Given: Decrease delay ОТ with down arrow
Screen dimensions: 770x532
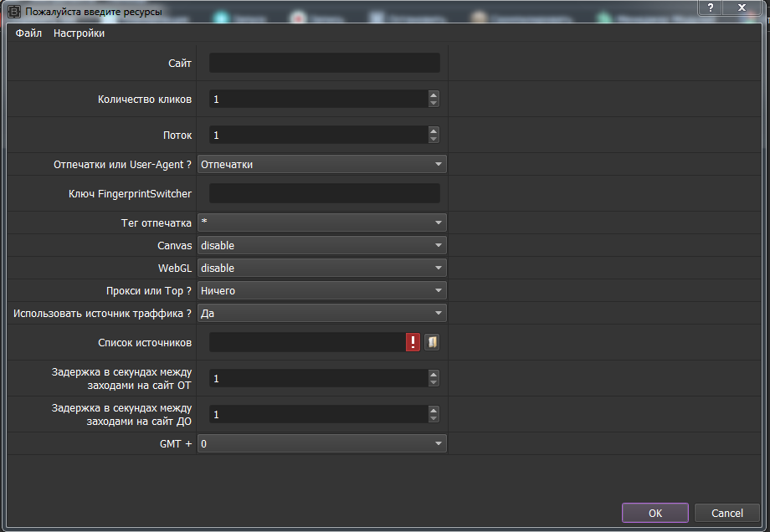Looking at the screenshot, I should (x=434, y=383).
